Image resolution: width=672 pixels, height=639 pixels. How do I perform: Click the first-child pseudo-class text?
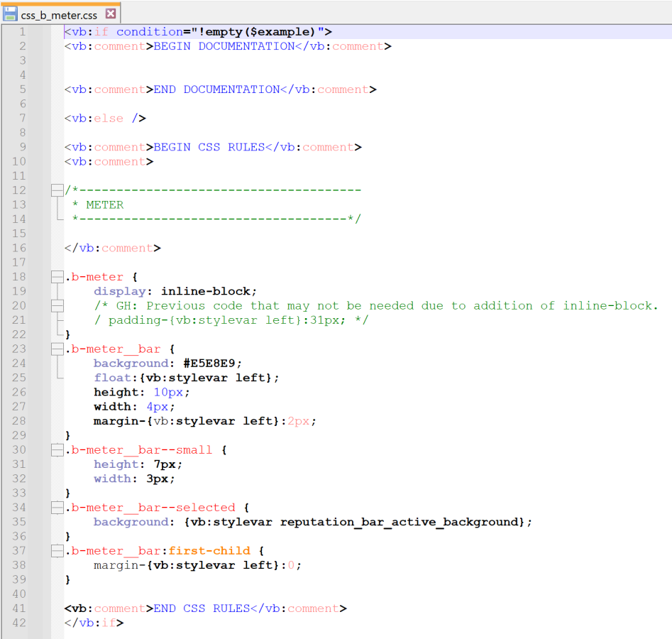point(209,551)
